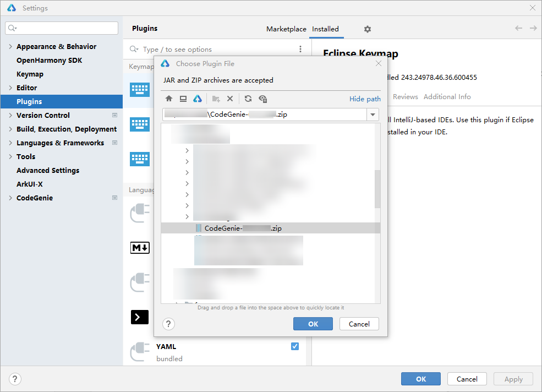Select the Markdown plugin icon
542x392 pixels.
140,248
